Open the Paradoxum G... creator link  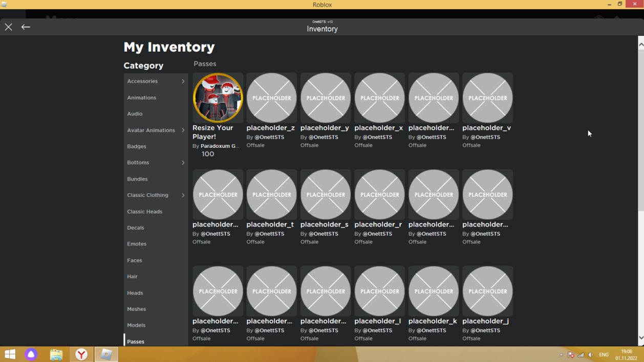(x=220, y=146)
